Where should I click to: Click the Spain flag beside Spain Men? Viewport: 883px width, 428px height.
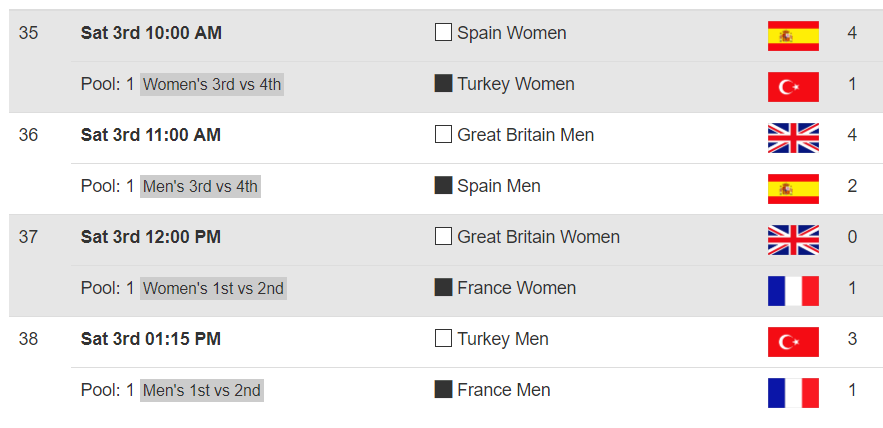pyautogui.click(x=793, y=188)
